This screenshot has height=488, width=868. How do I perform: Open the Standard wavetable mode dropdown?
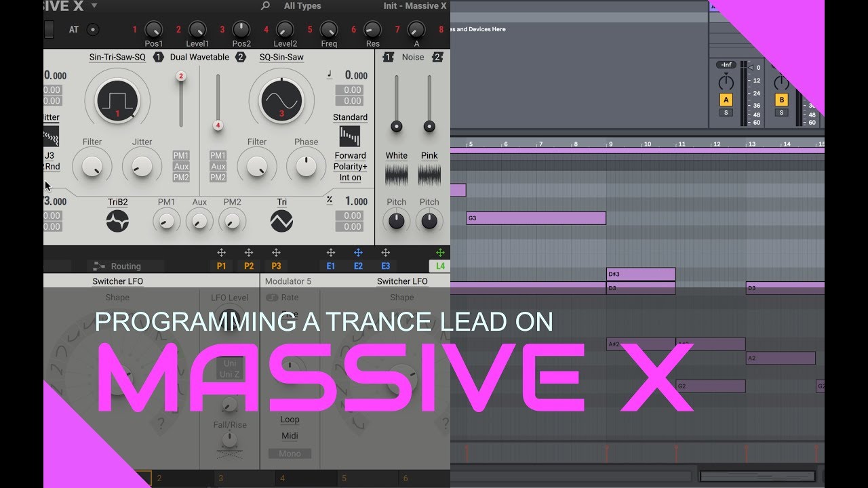pos(350,117)
